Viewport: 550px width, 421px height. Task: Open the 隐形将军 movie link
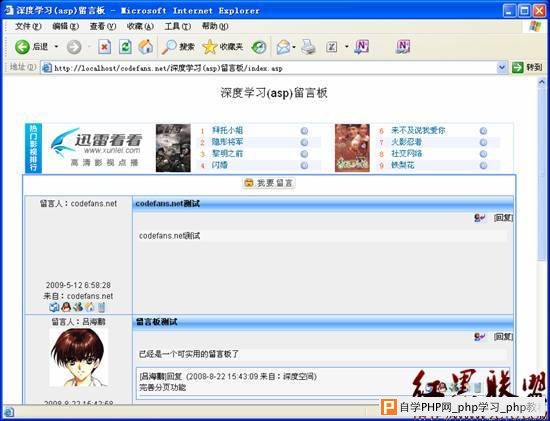(x=227, y=142)
